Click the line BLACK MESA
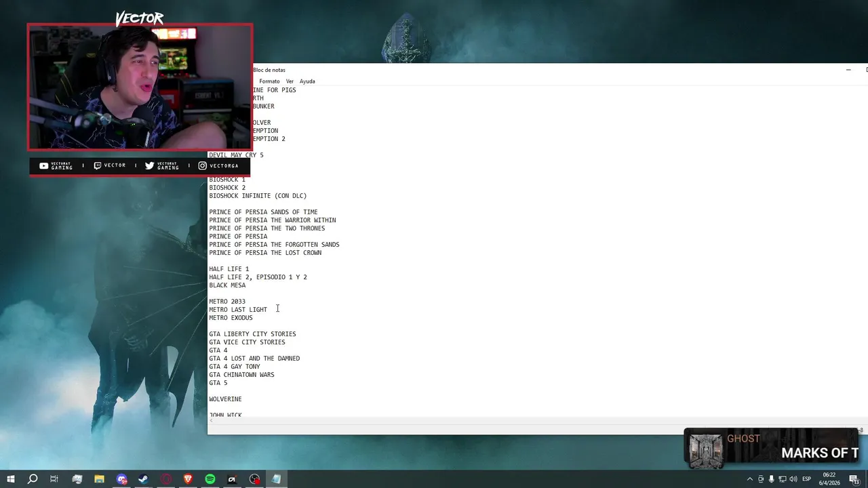This screenshot has width=868, height=488. (227, 285)
